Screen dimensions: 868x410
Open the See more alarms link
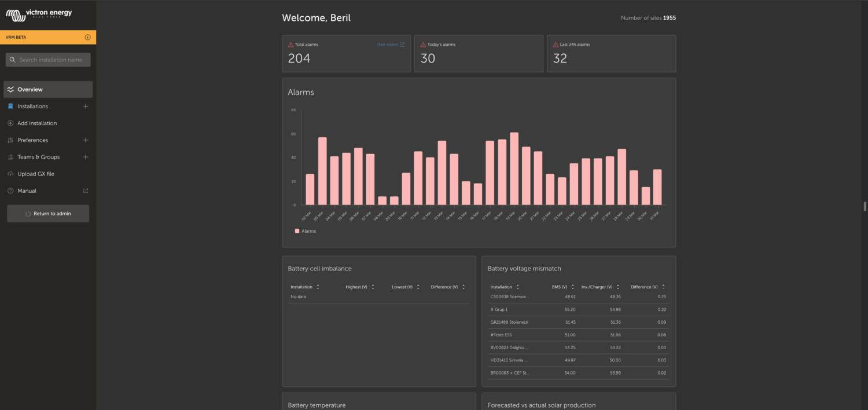[387, 44]
